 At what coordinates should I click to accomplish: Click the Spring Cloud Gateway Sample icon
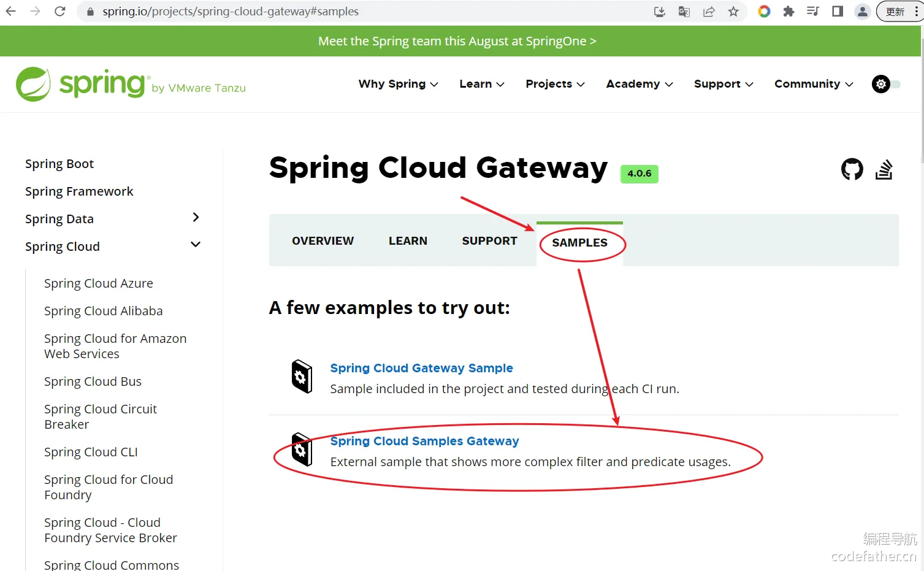302,376
